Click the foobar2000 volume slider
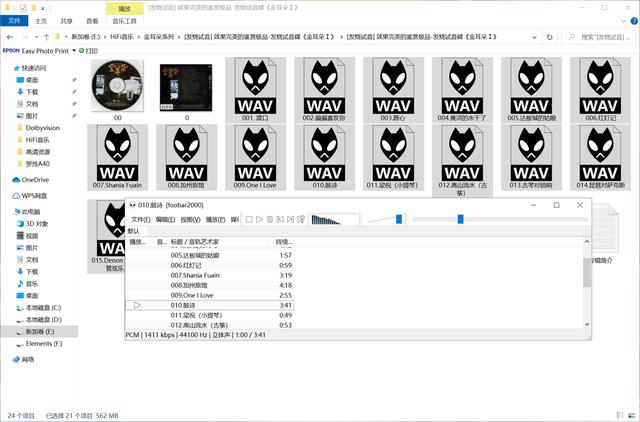The image size is (640, 422). tap(398, 219)
